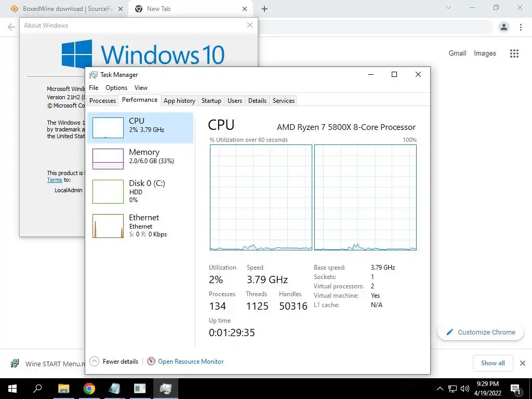Open the Wine START Menu download

[47, 364]
